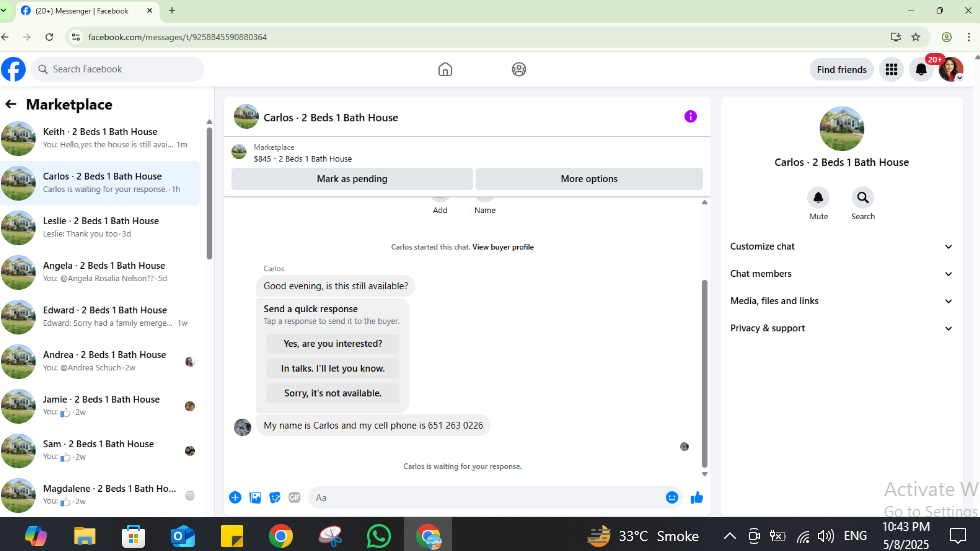Expand Media, files and links section
980x551 pixels.
841,300
